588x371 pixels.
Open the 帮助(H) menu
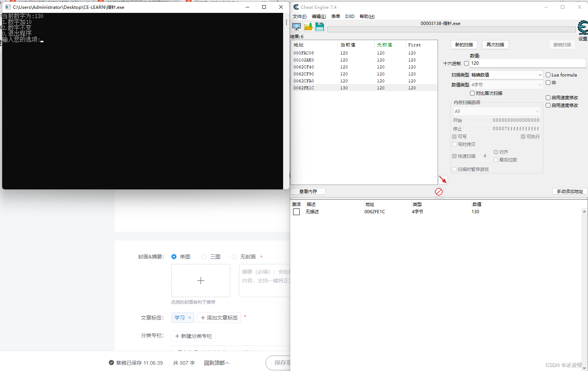coord(367,17)
